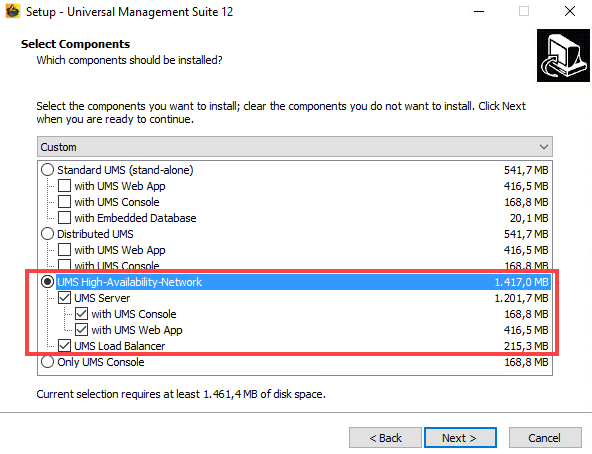
Task: Click the dropdown chevron arrow beside Custom
Action: (x=544, y=147)
